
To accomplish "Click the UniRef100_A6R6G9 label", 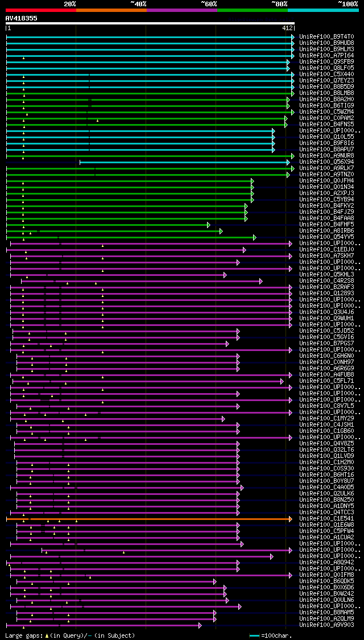I will coord(326,368).
